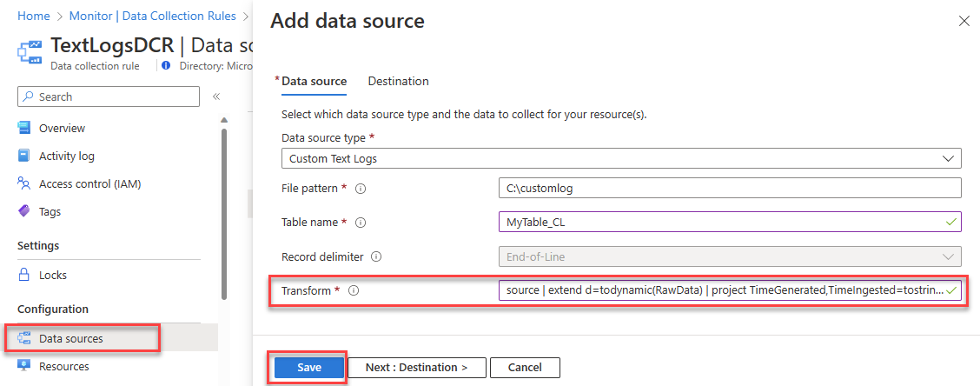Click the Table name info icon

point(361,223)
